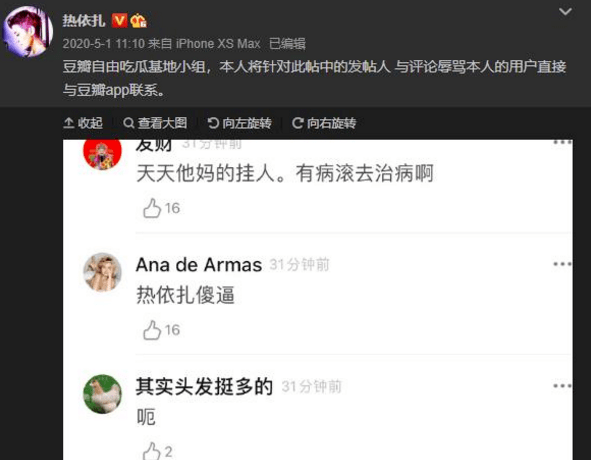Screen dimensions: 591x460
Task: Collapse the image with 收起
Action: tap(83, 123)
